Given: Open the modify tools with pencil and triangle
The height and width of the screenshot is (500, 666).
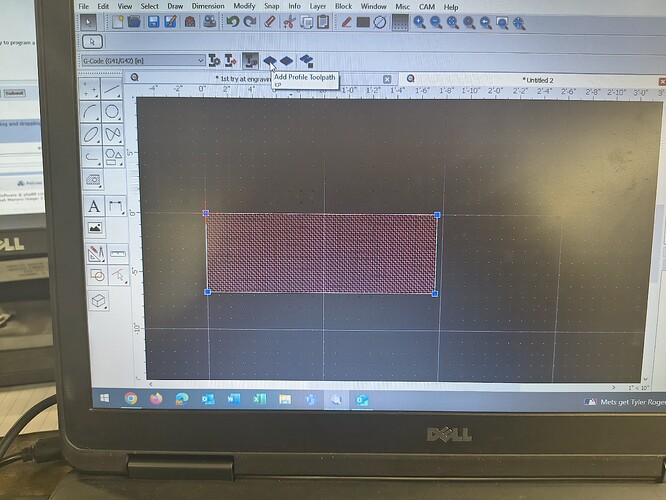Looking at the screenshot, I should (x=96, y=254).
